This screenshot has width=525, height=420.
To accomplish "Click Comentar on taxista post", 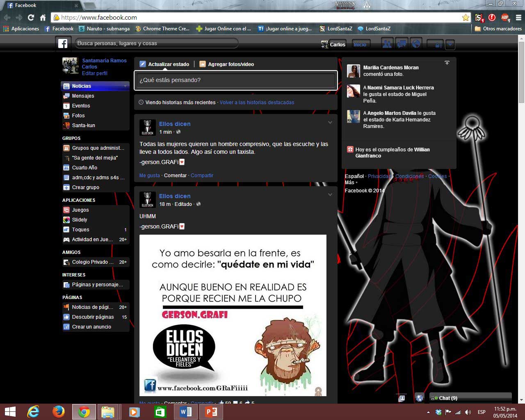I will tap(175, 176).
